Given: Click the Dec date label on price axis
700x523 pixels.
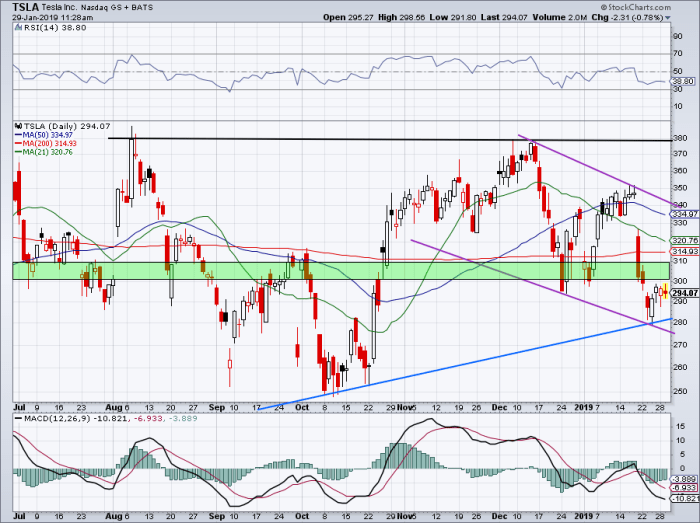Looking at the screenshot, I should [499, 407].
